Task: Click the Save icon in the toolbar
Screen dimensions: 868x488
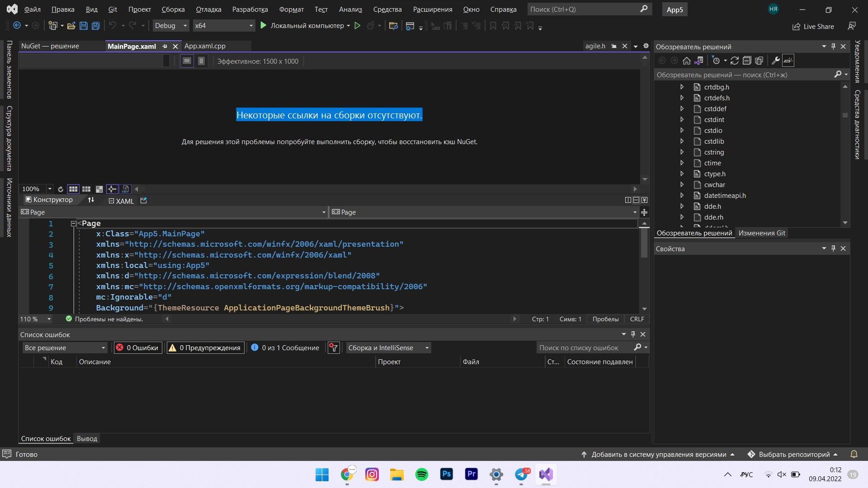Action: pos(84,26)
